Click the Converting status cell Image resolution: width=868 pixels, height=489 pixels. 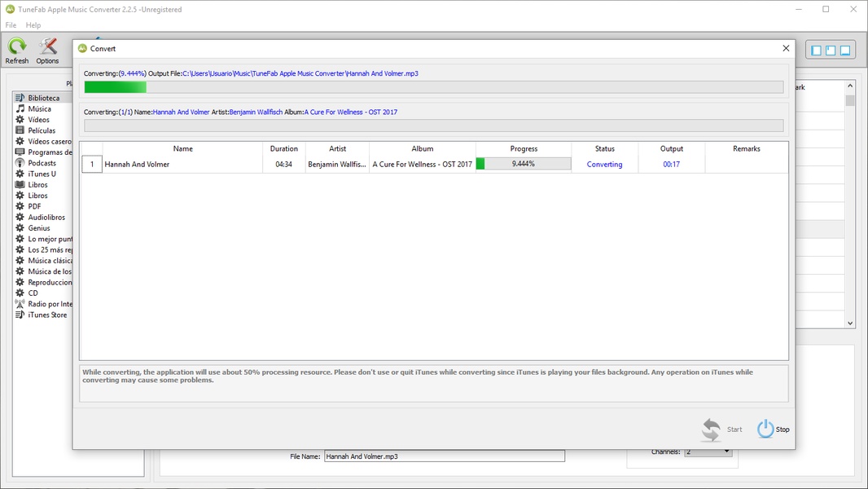(x=604, y=165)
